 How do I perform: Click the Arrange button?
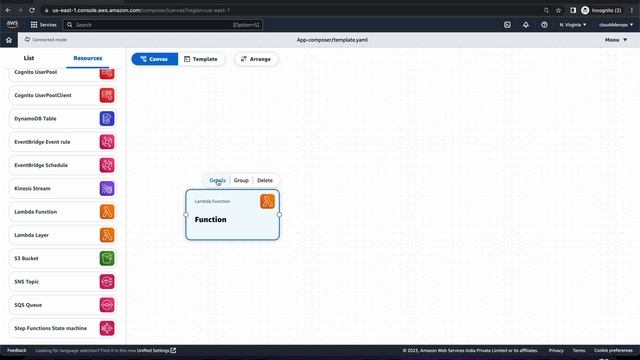[256, 59]
